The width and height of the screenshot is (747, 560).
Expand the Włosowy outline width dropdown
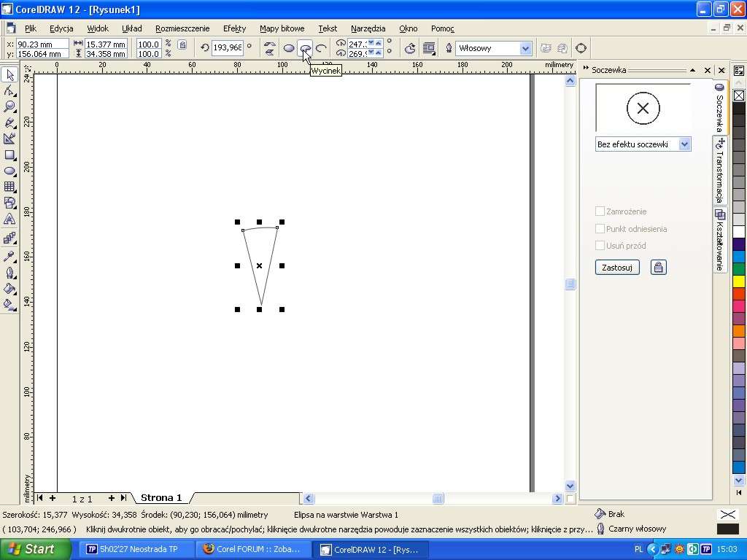[525, 48]
